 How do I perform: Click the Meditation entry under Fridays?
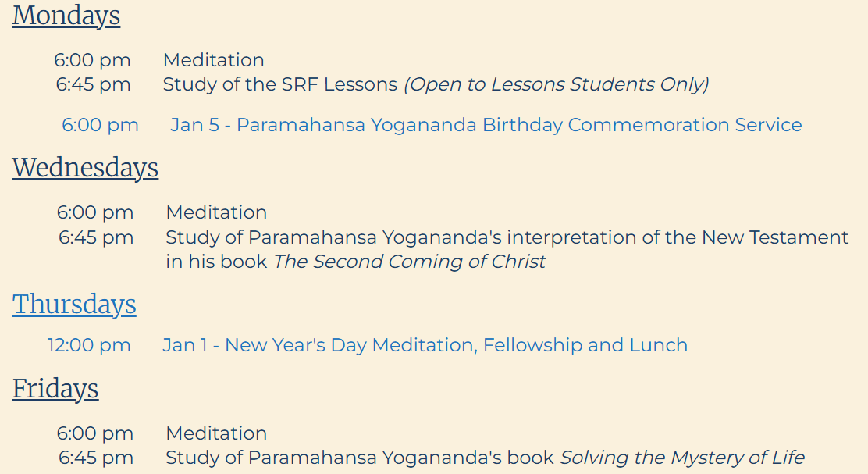pyautogui.click(x=216, y=433)
